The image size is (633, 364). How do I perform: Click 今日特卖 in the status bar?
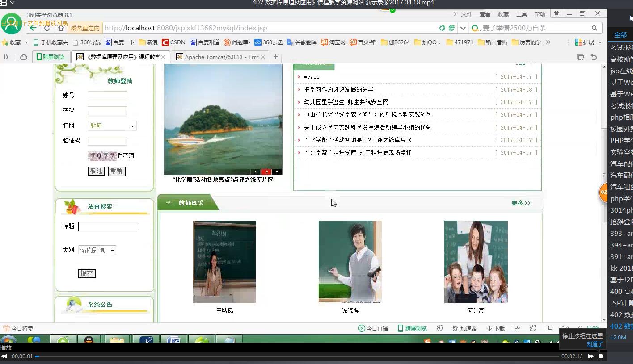pos(18,328)
